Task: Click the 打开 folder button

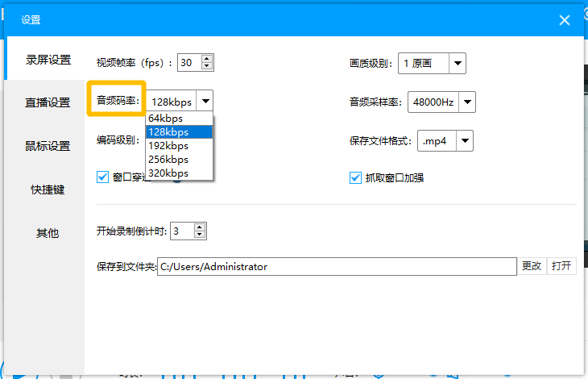Action: 561,266
